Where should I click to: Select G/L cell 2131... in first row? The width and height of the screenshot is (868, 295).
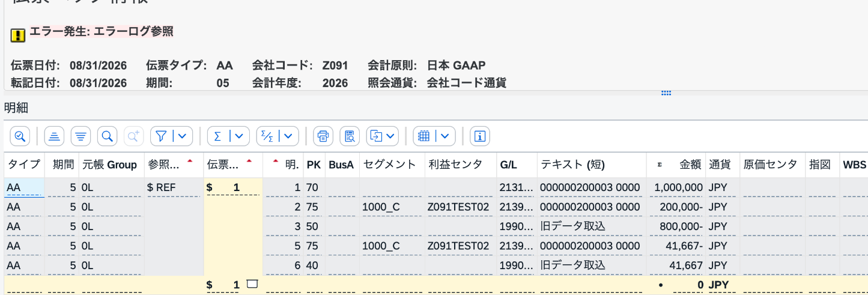(x=516, y=187)
